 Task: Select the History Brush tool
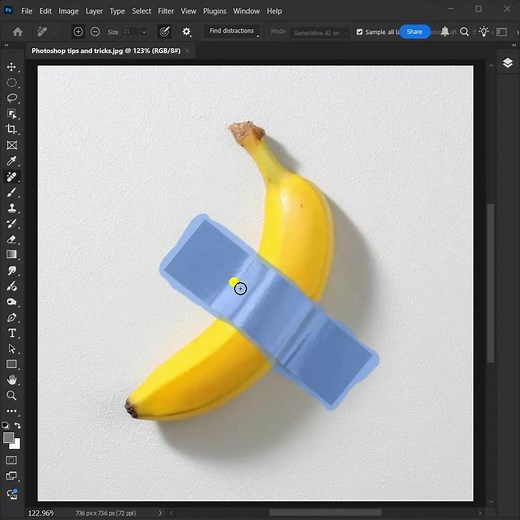point(12,224)
